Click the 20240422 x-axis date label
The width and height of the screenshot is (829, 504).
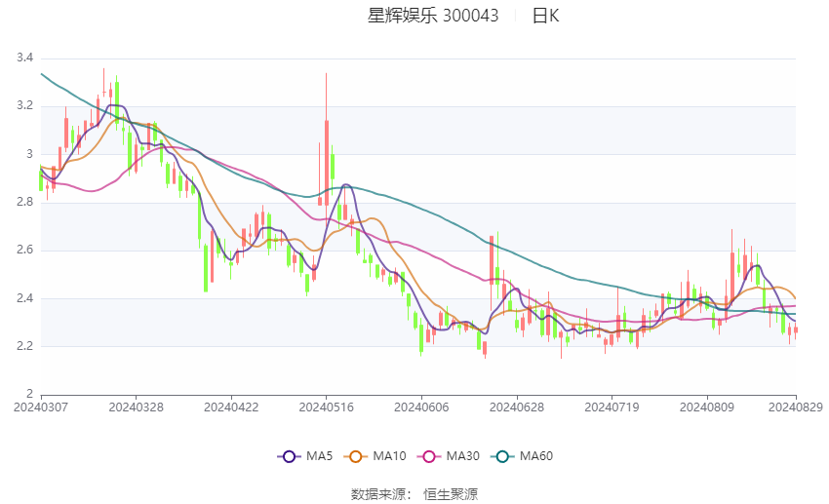(231, 407)
